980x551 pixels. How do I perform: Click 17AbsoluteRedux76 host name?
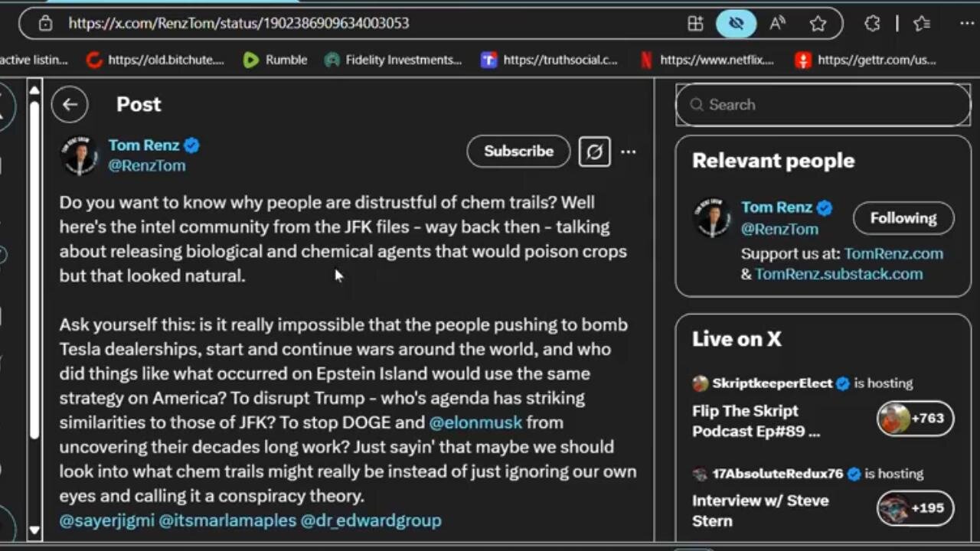[x=777, y=474]
